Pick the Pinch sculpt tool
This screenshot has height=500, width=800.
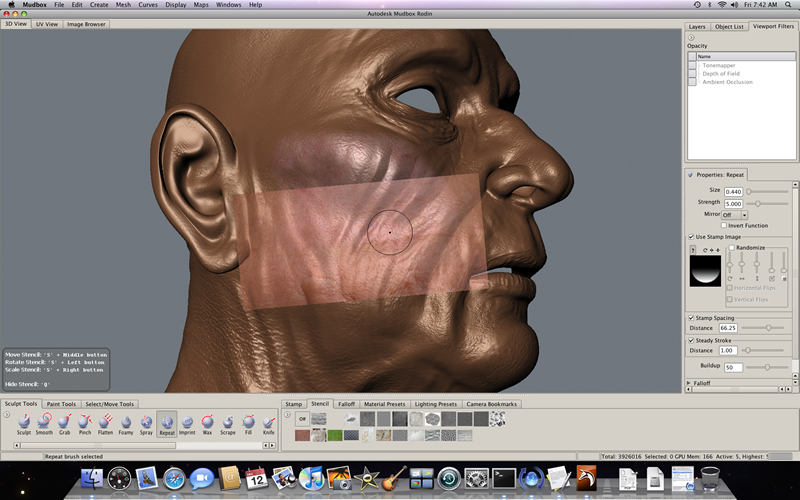pos(84,421)
